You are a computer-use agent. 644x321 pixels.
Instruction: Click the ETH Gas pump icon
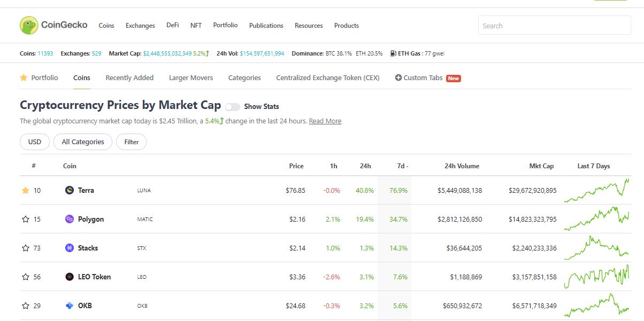pyautogui.click(x=393, y=53)
